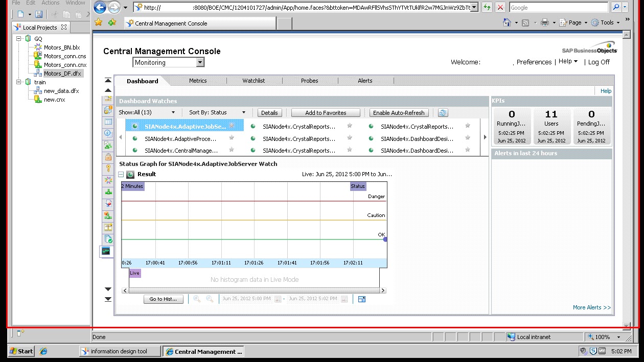Click the Save icon in Information Design Tool toolbar

pos(40,14)
